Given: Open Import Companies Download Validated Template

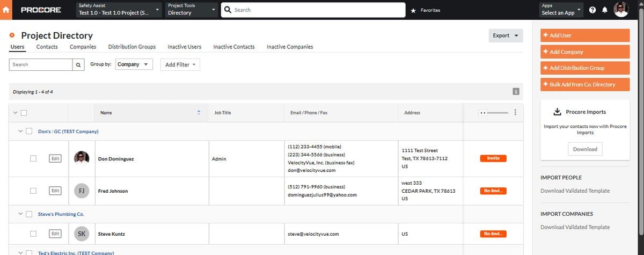Looking at the screenshot, I should coord(575,227).
